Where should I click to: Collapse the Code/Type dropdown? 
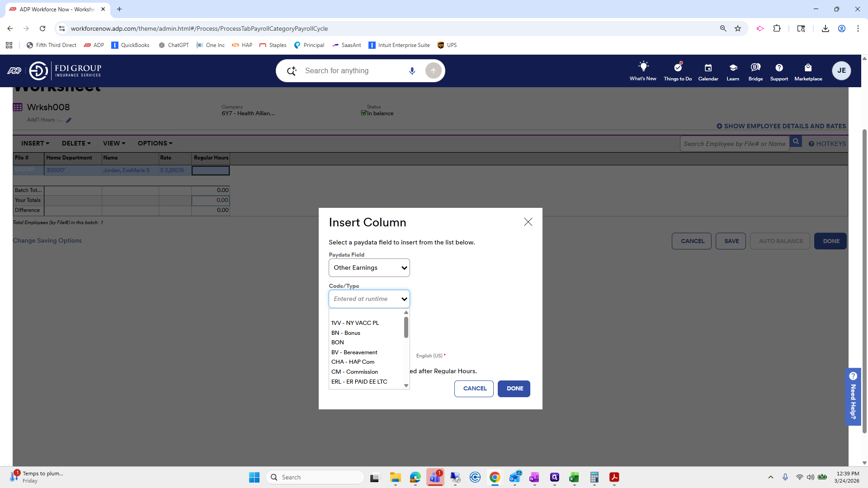click(369, 299)
